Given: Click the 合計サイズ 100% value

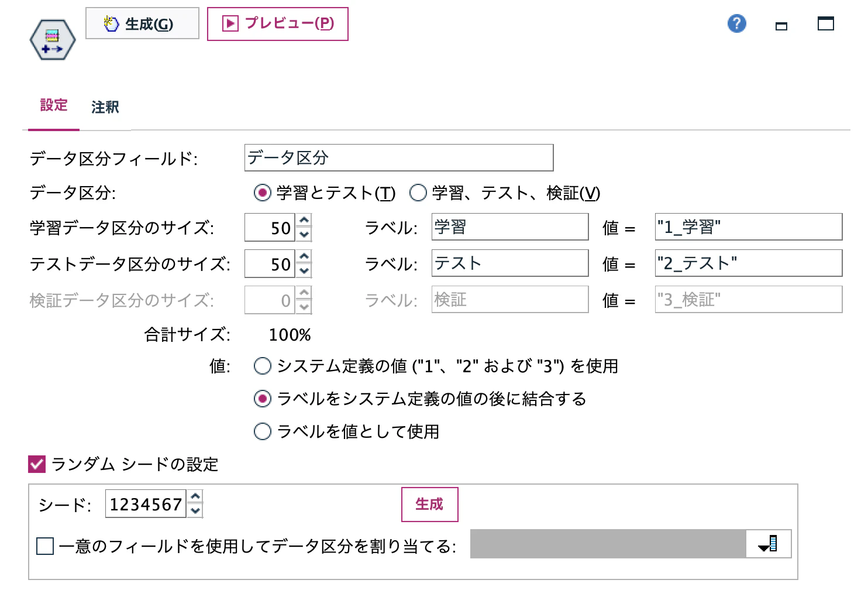Looking at the screenshot, I should click(290, 335).
